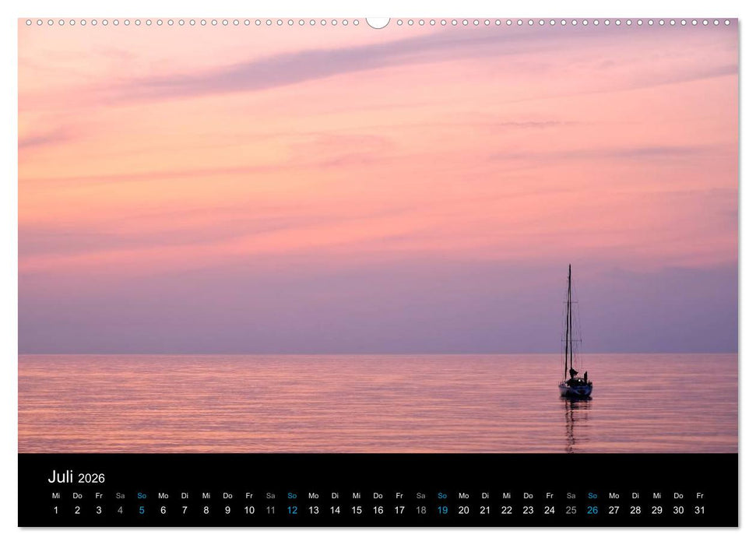Click the blue Sunday date 5
Screen dimensions: 756x545
coord(141,510)
